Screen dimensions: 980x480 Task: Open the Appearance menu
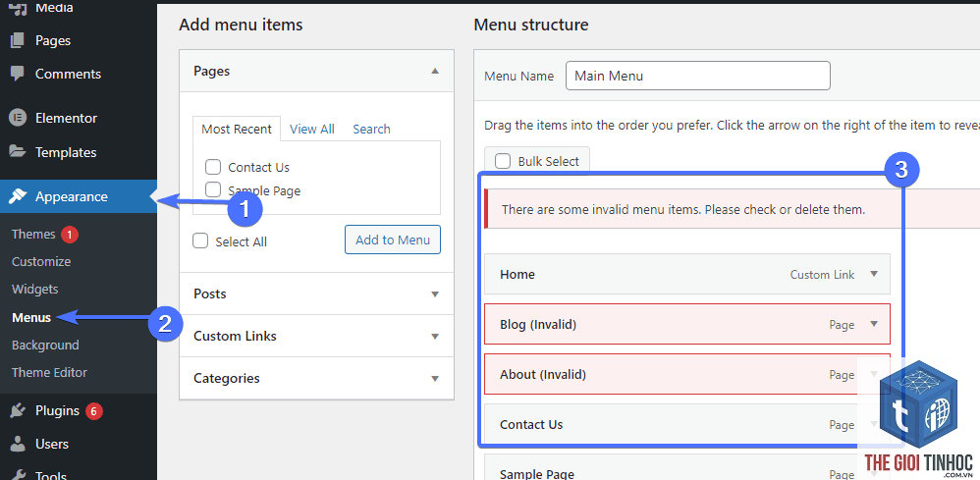[79, 196]
